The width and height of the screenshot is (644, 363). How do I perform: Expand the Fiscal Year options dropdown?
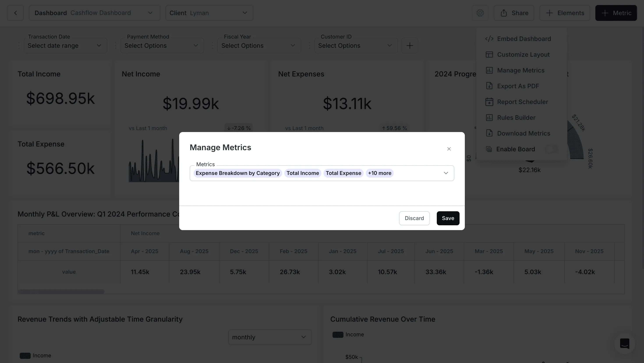point(259,46)
